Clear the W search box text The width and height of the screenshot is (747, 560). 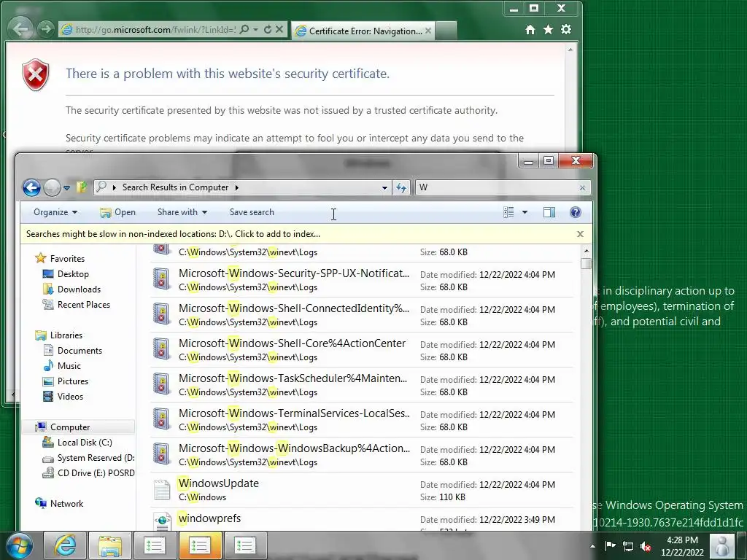582,187
